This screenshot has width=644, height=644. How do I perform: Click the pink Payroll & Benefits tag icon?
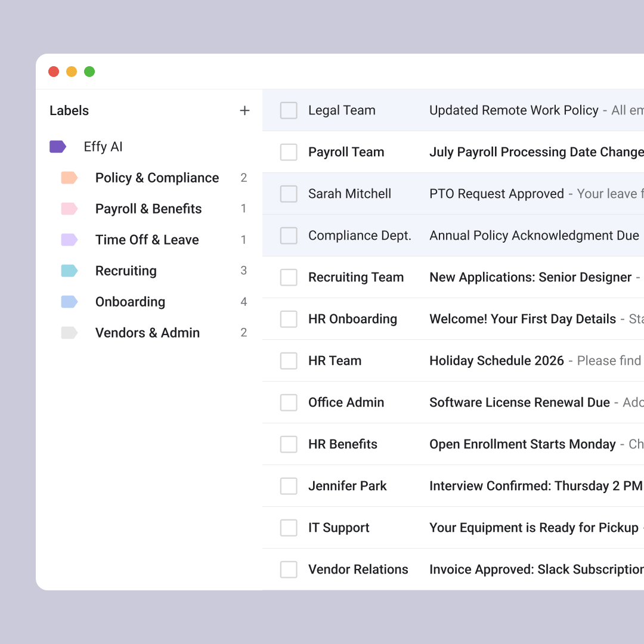(x=69, y=209)
